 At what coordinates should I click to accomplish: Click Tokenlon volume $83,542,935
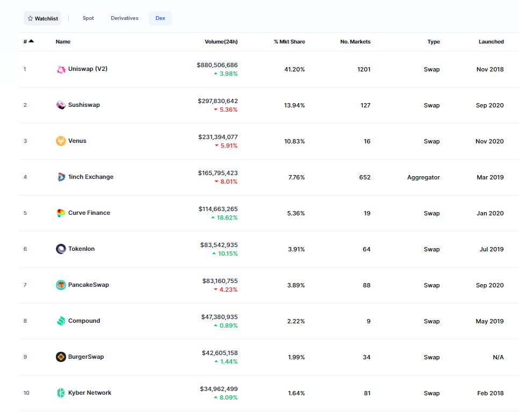[219, 245]
